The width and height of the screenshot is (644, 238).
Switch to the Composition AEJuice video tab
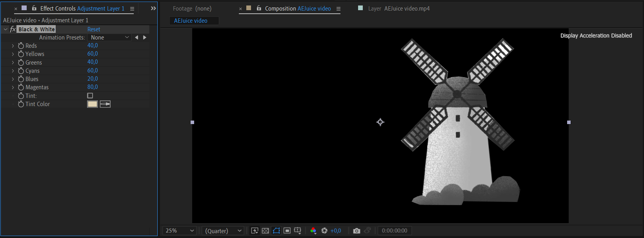pos(298,9)
